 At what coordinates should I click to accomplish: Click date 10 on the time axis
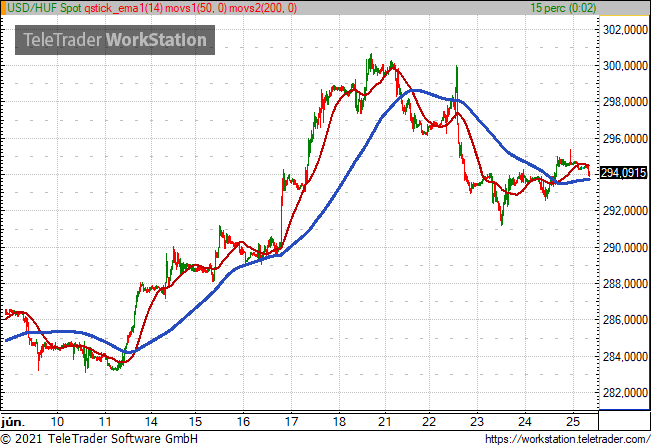pos(57,422)
